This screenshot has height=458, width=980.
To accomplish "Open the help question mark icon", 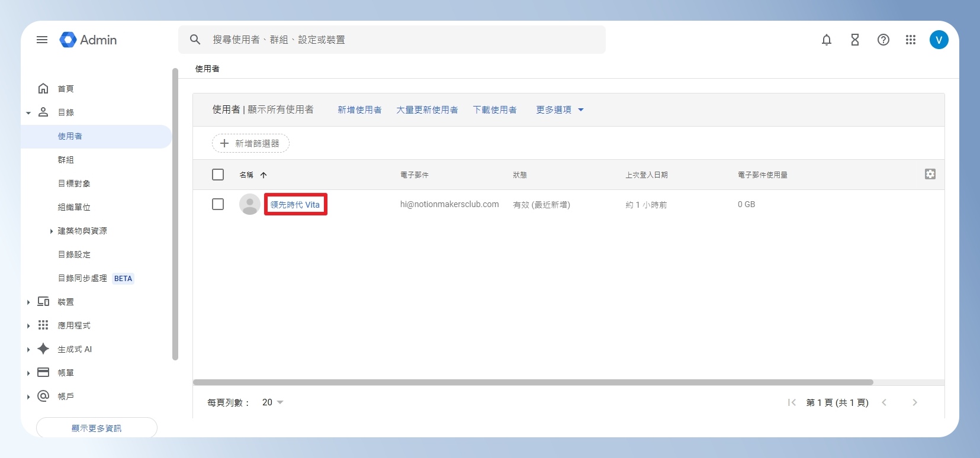I will tap(883, 40).
